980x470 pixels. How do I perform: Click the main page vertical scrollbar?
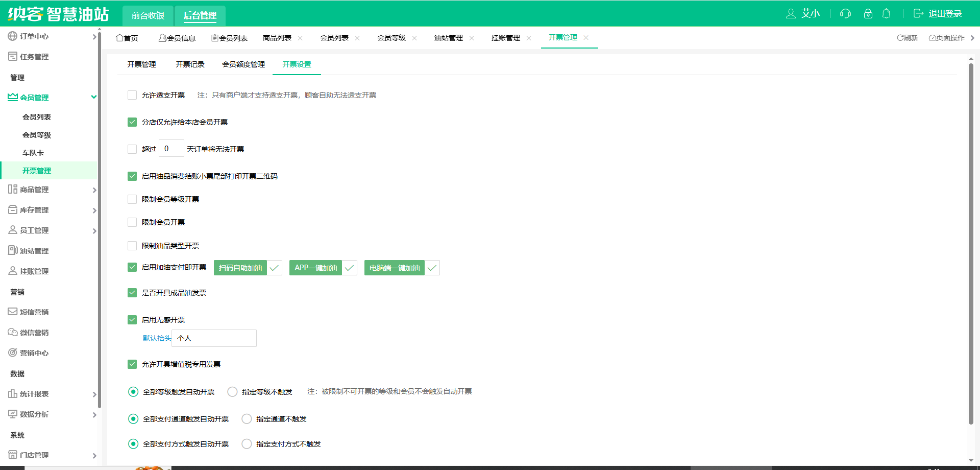click(971, 243)
